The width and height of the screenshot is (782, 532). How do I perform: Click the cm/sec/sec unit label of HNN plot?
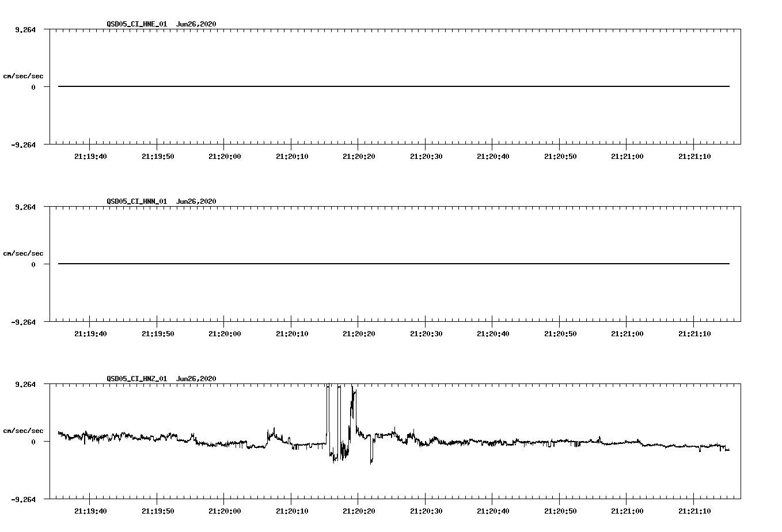(x=23, y=253)
